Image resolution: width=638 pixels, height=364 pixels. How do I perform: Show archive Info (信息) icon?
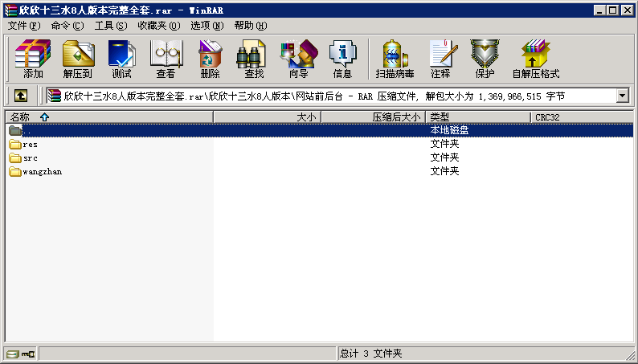342,59
